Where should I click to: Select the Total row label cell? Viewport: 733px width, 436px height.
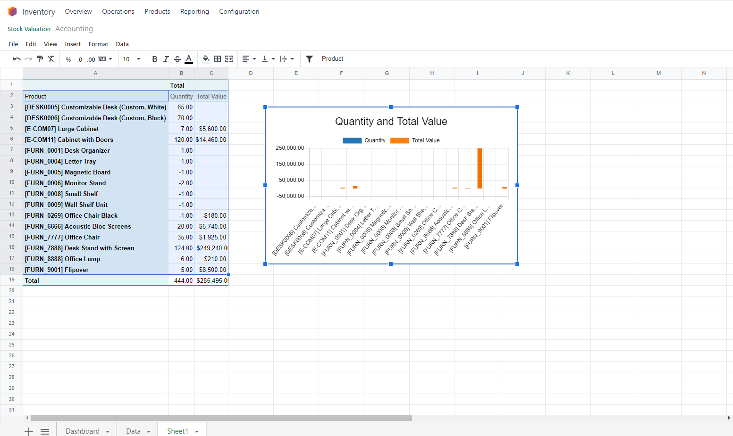click(95, 280)
